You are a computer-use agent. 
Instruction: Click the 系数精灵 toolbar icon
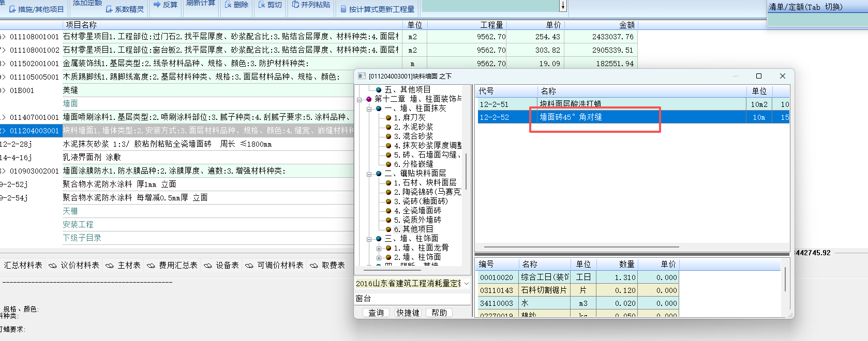(x=110, y=9)
